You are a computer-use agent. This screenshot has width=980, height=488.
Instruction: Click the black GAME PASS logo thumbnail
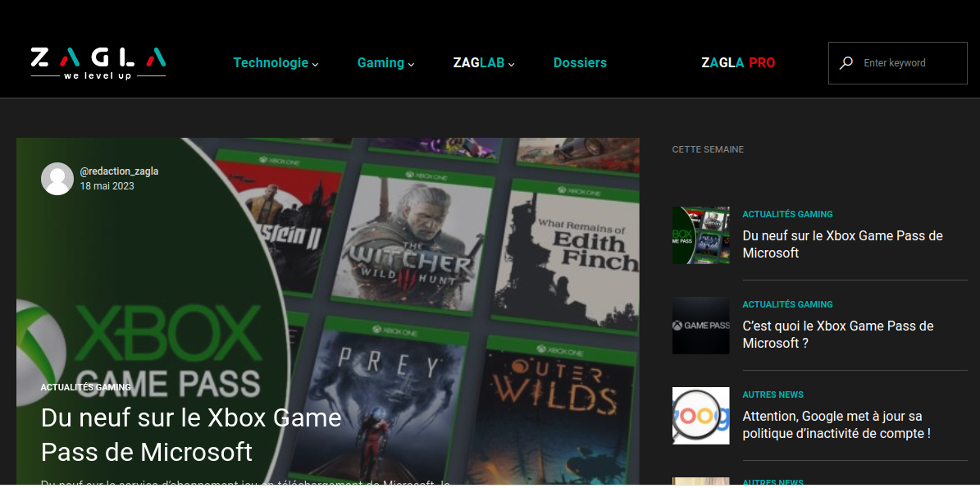pos(700,326)
